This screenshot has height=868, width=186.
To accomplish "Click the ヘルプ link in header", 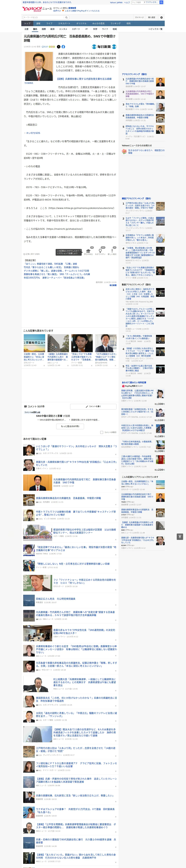I will pyautogui.click(x=127, y=2).
